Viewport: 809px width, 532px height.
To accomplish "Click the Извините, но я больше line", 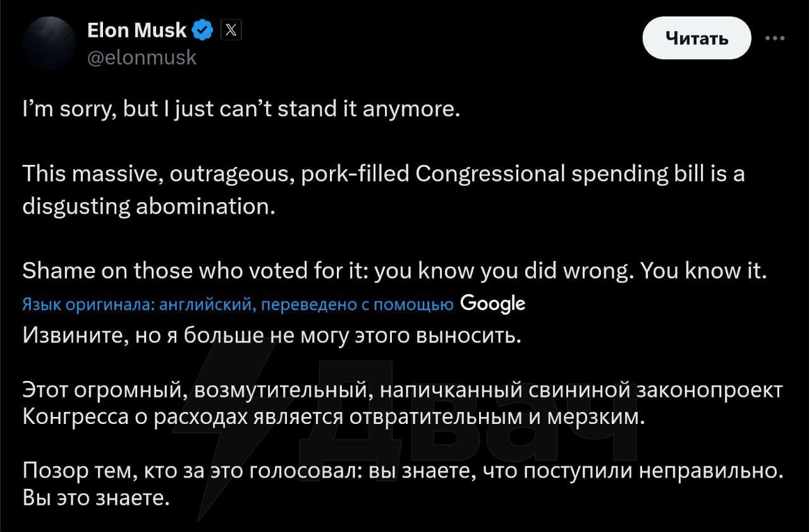I will click(x=272, y=335).
